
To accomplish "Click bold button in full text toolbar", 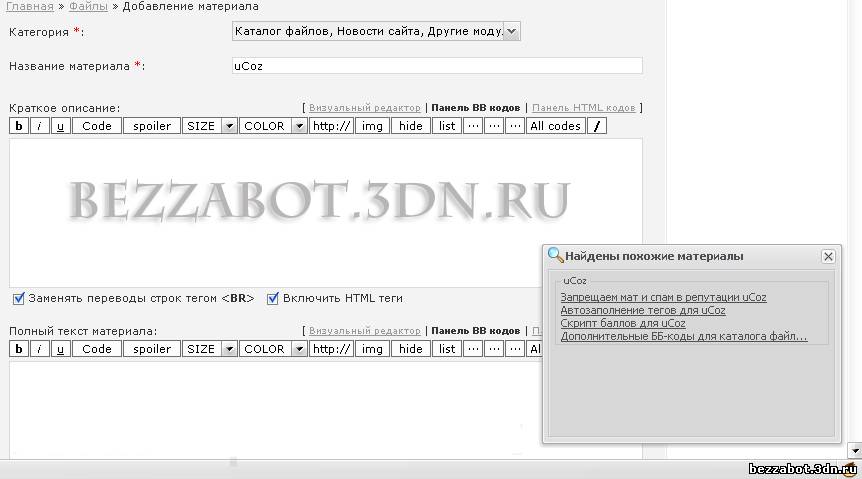I will pyautogui.click(x=18, y=349).
